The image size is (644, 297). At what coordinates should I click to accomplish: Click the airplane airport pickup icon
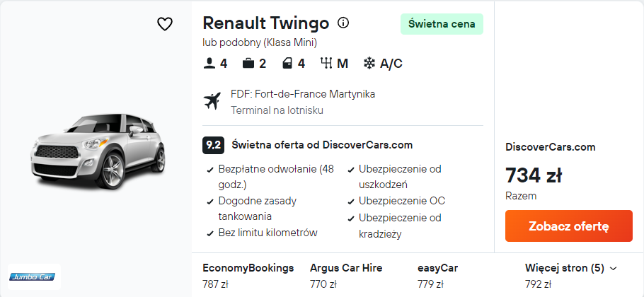(x=212, y=101)
